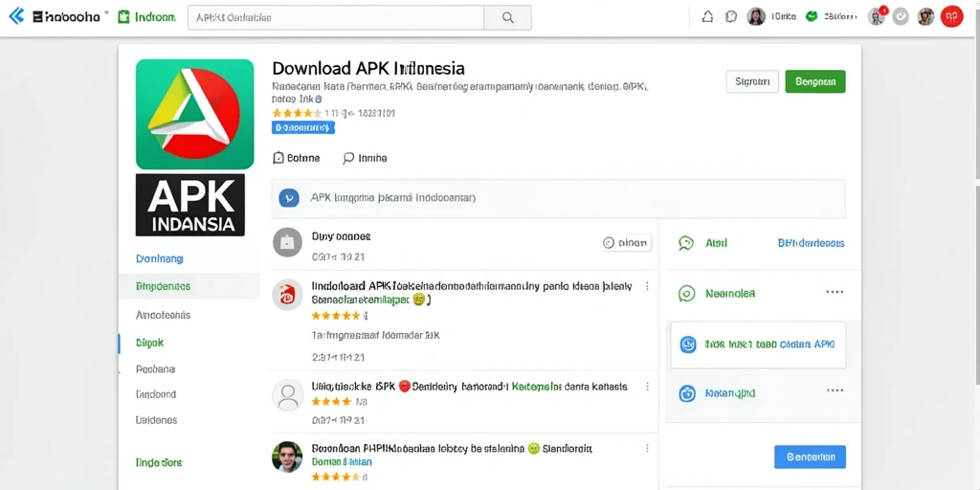Image resolution: width=980 pixels, height=490 pixels.
Task: Click the APK Indonesia app logo image
Action: click(195, 115)
